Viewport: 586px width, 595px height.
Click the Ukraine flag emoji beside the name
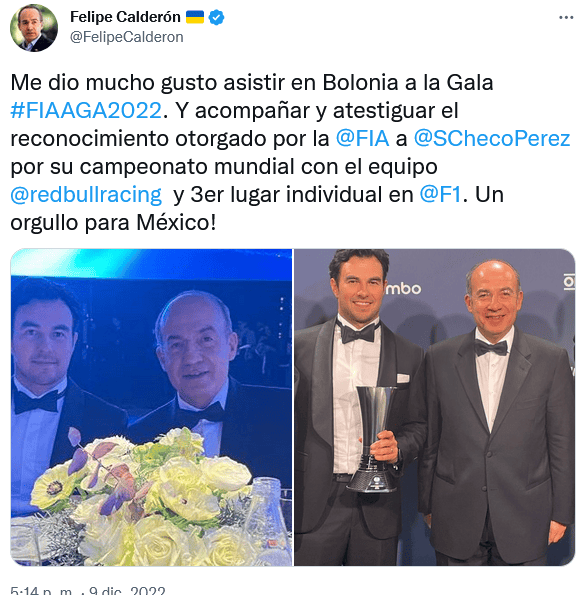tap(195, 17)
